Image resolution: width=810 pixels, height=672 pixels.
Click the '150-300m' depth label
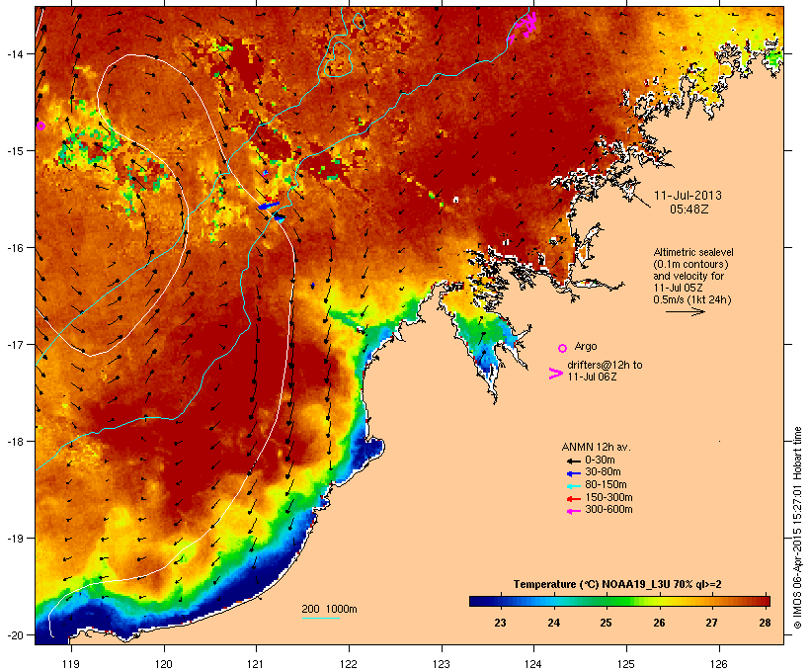pyautogui.click(x=608, y=497)
